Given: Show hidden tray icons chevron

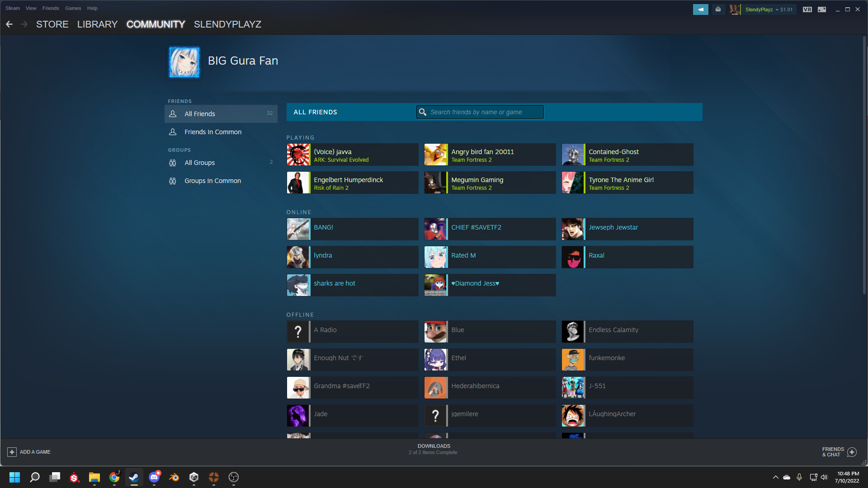Looking at the screenshot, I should pyautogui.click(x=775, y=477).
